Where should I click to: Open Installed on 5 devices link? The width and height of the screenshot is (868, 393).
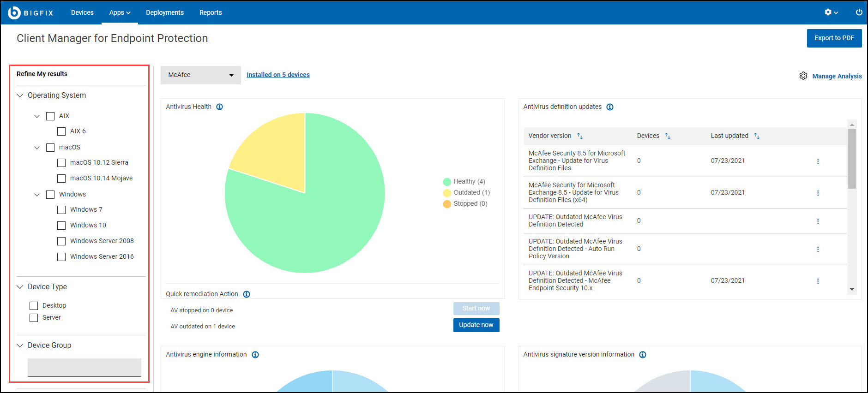point(278,75)
